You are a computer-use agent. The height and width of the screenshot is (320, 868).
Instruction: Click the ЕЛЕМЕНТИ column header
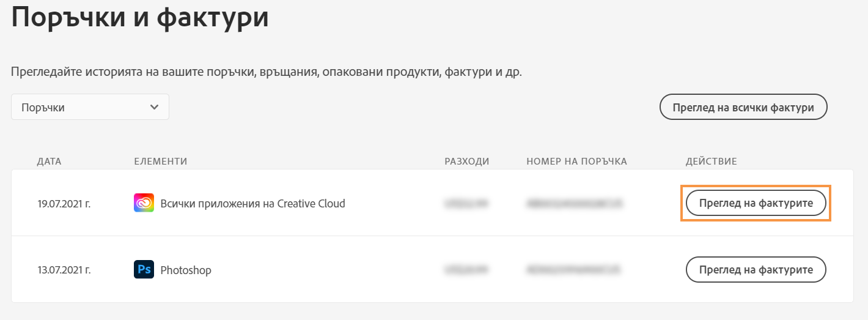point(160,162)
